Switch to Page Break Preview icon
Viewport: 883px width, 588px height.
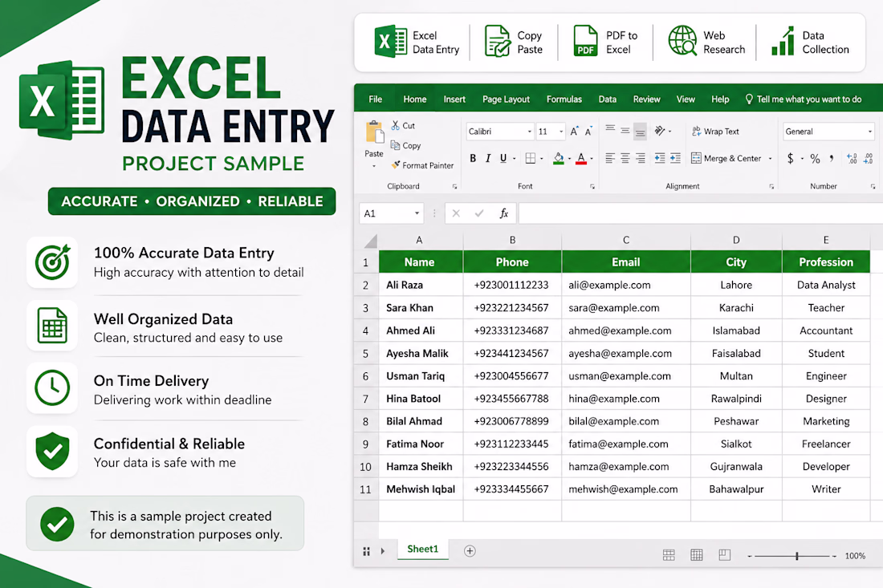[x=725, y=555]
